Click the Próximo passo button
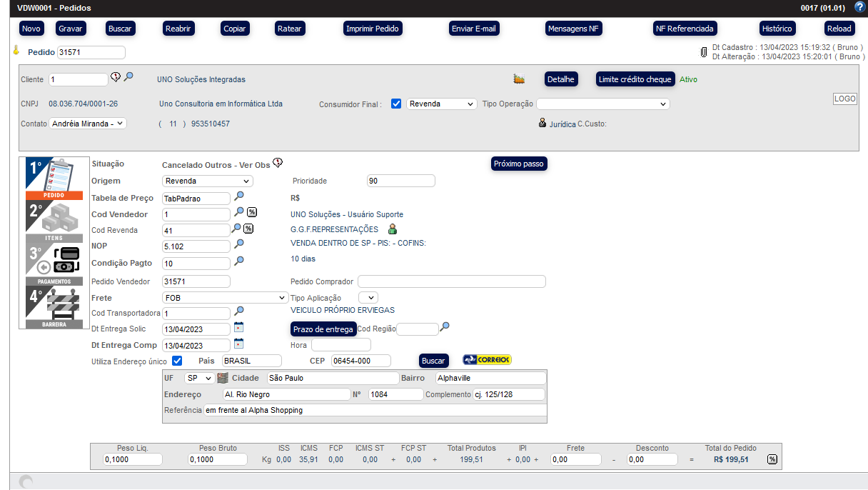Viewport: 868px width, 490px height. click(519, 164)
